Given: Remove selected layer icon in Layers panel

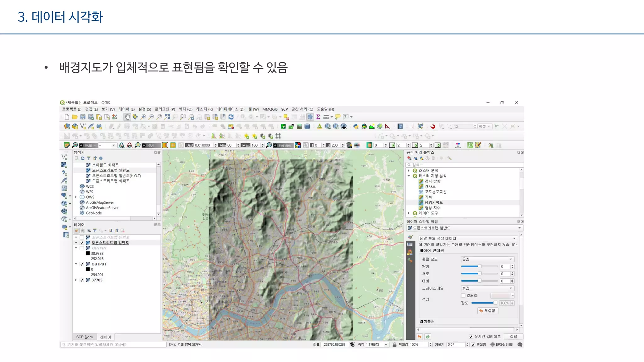Looking at the screenshot, I should coord(123,231).
